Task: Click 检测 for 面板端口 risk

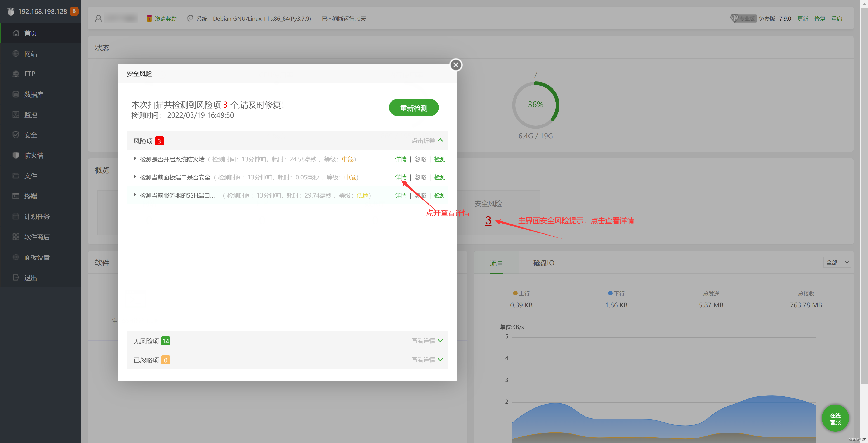Action: tap(440, 177)
